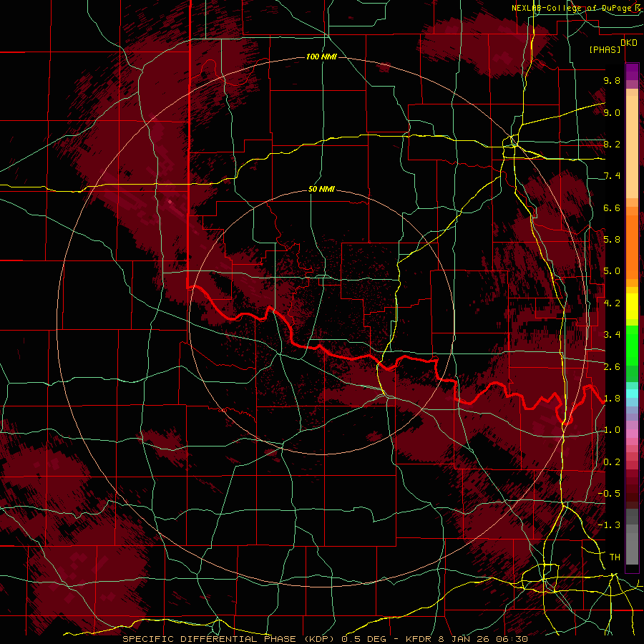Select the peach swatch beside 8.2

click(632, 144)
